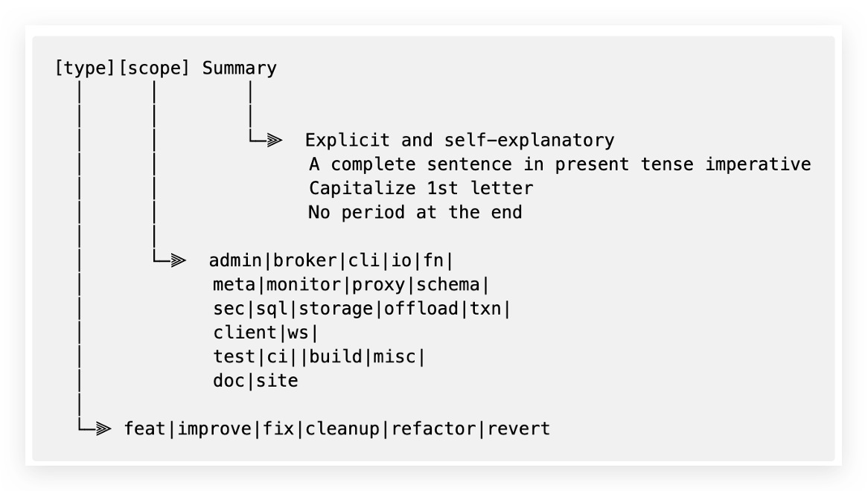Click the arrow pointing to the admin|broker scope list
The width and height of the screenshot is (868, 491).
tap(176, 260)
